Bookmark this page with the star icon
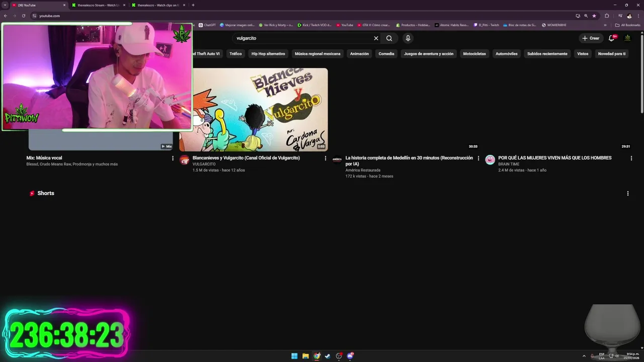This screenshot has height=362, width=644. click(594, 16)
